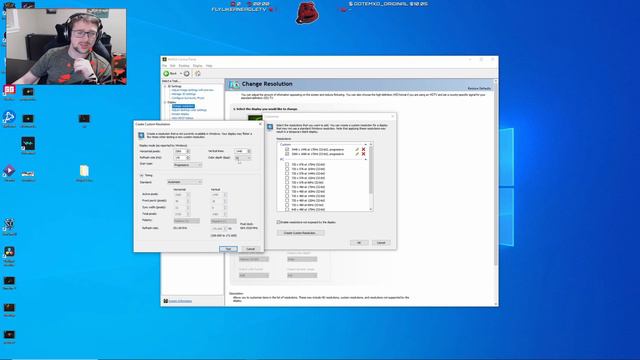640x360 pixels.
Task: Open the Edit menu
Action: (x=173, y=66)
